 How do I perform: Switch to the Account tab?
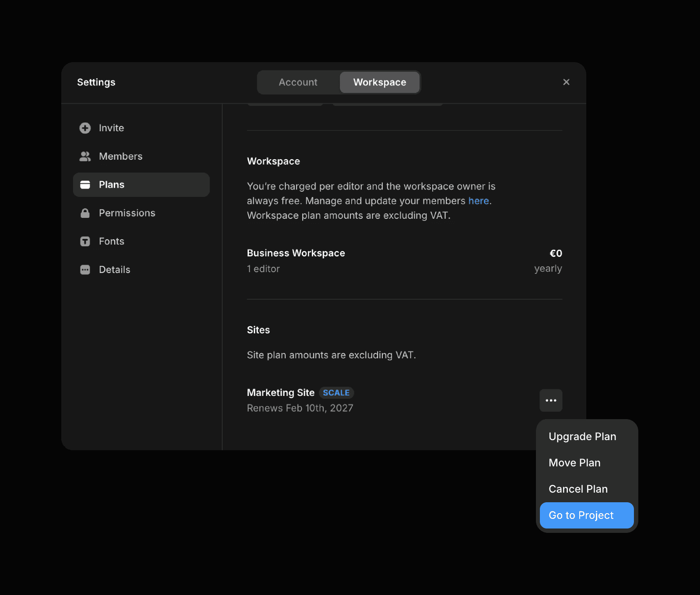point(298,82)
